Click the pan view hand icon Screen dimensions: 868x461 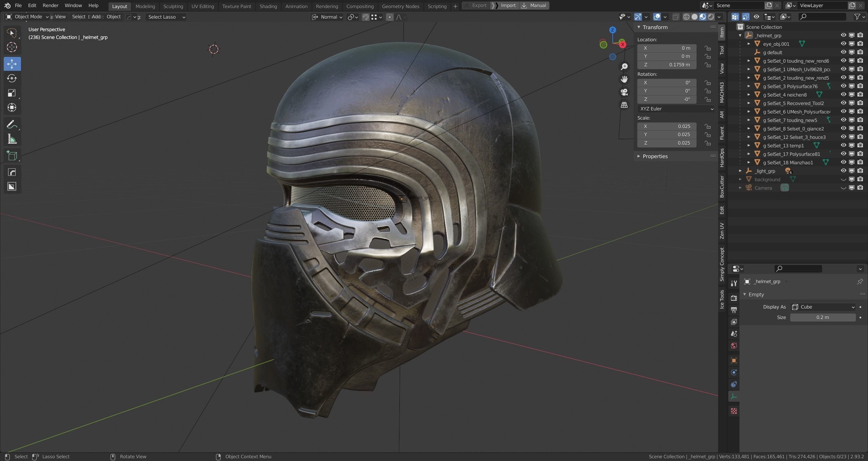pos(624,79)
